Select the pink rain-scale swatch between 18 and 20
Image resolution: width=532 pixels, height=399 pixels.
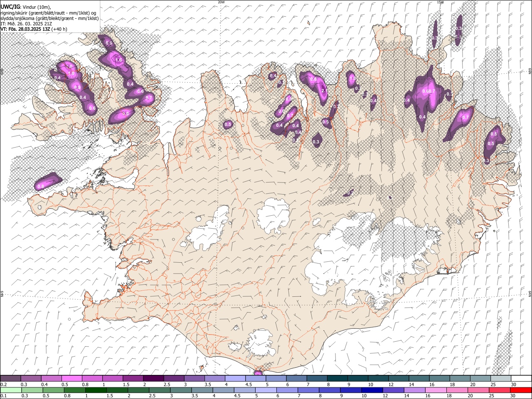pos(457,390)
